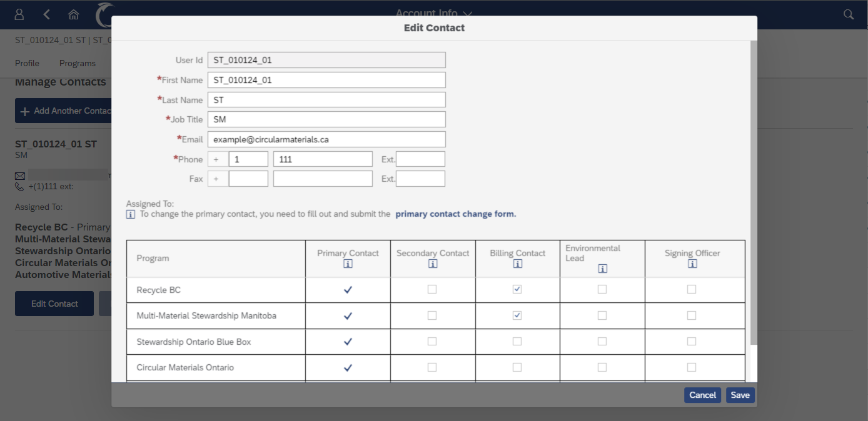Open the Billing Contact info tooltip icon
The height and width of the screenshot is (421, 868).
(x=517, y=264)
